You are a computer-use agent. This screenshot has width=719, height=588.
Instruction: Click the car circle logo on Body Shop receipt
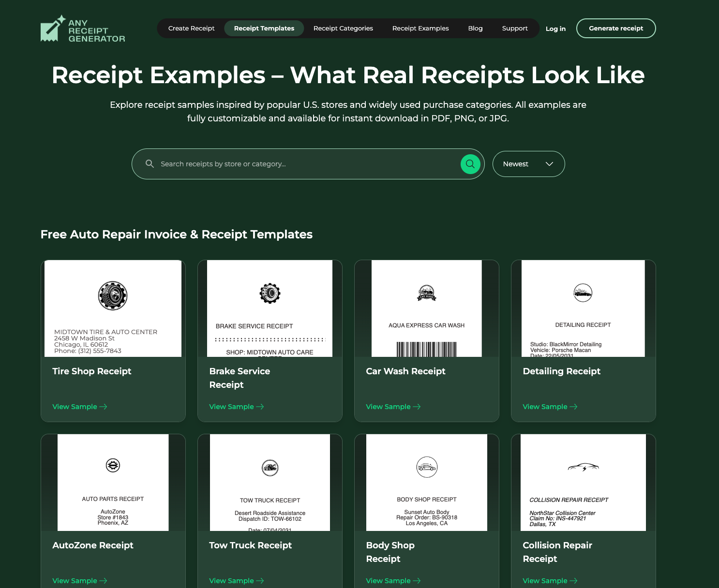(x=427, y=467)
